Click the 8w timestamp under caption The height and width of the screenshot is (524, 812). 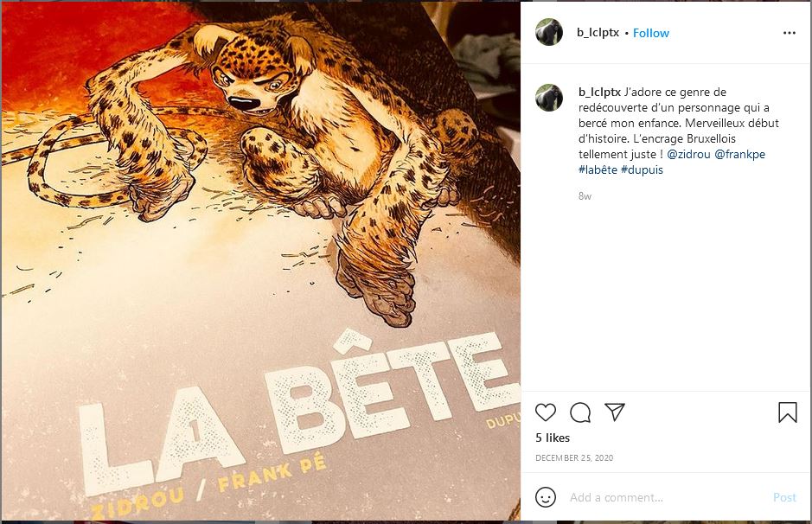pos(585,196)
